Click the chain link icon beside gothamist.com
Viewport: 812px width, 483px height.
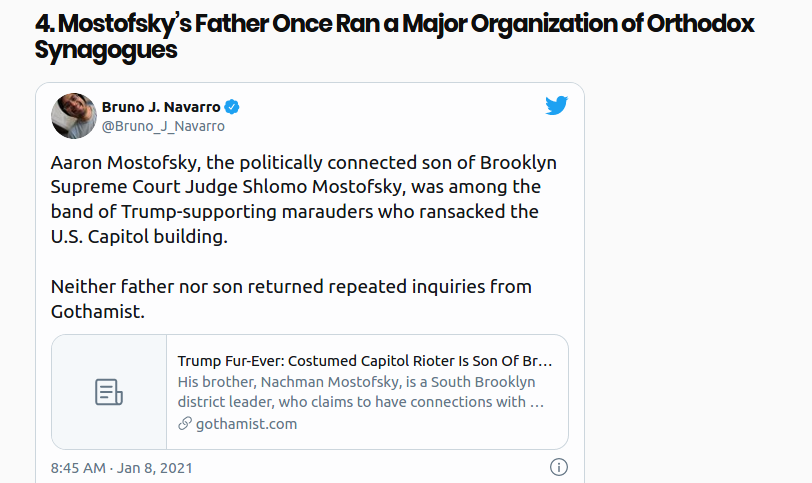(185, 423)
